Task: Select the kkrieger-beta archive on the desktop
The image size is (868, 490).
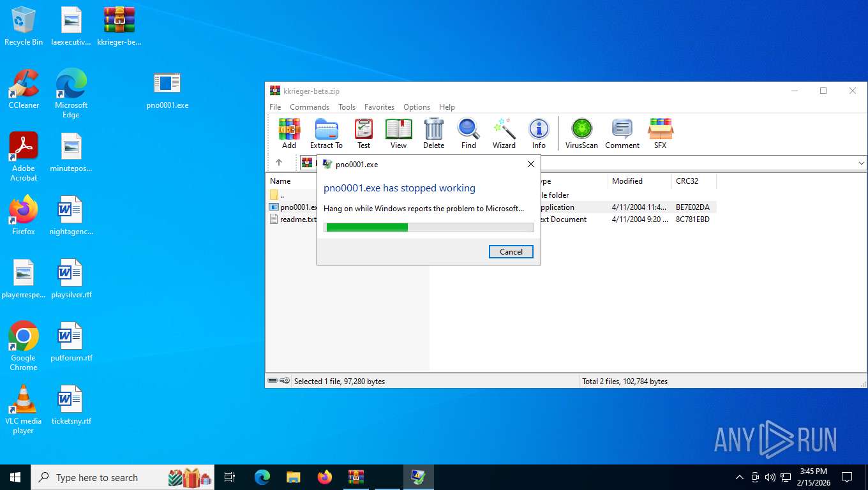Action: [119, 27]
